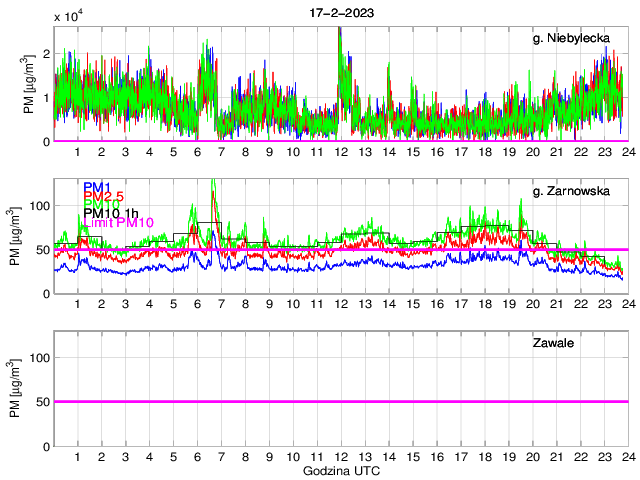The width and height of the screenshot is (640, 480).
Task: Click the 100 tick on Zawale y-axis
Action: tap(41, 357)
